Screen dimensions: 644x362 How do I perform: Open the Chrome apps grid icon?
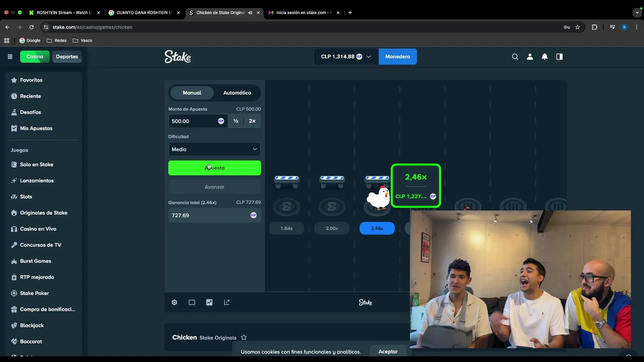point(7,40)
